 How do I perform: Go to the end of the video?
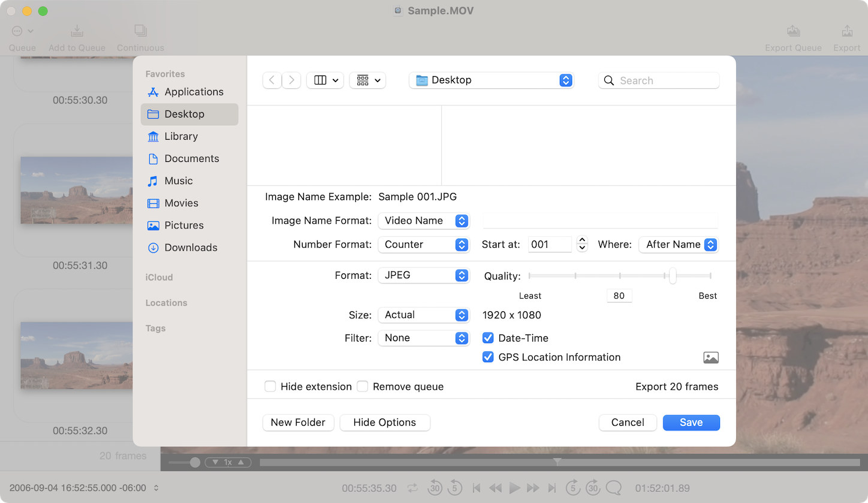click(552, 488)
